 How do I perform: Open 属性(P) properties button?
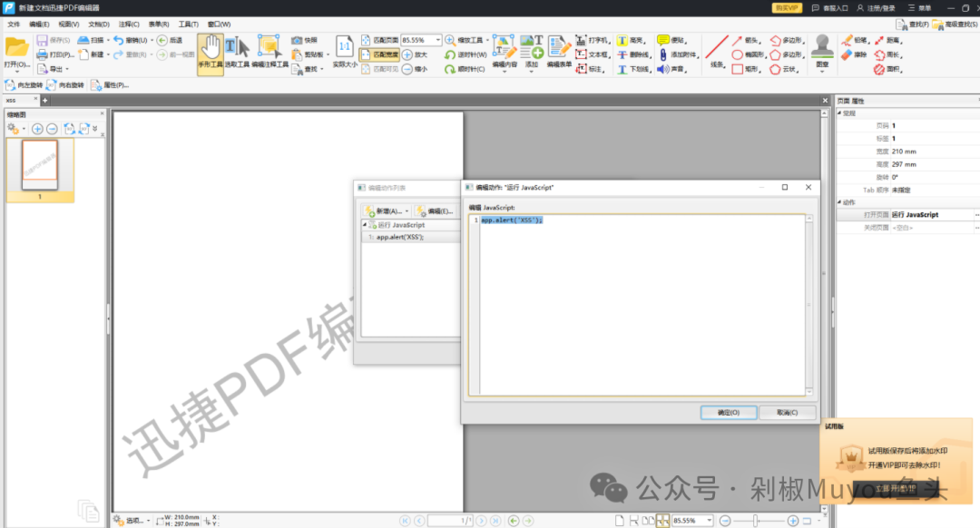(110, 85)
